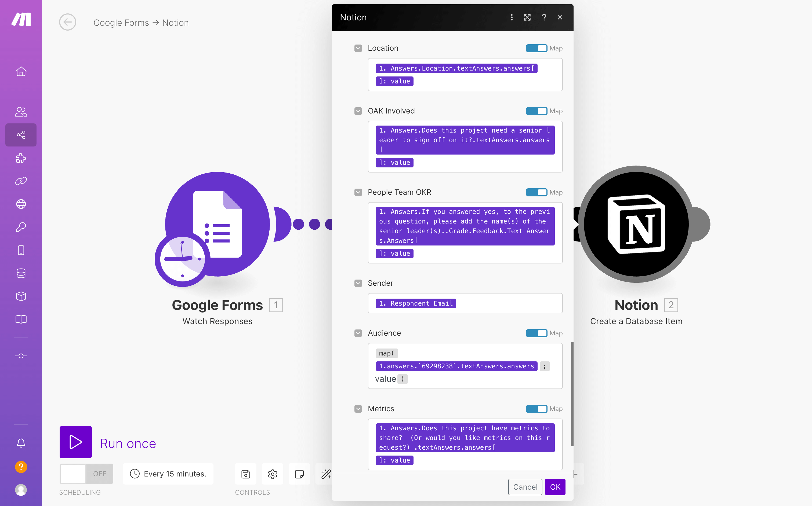The height and width of the screenshot is (506, 812).
Task: Open the notifications bell
Action: (x=21, y=443)
